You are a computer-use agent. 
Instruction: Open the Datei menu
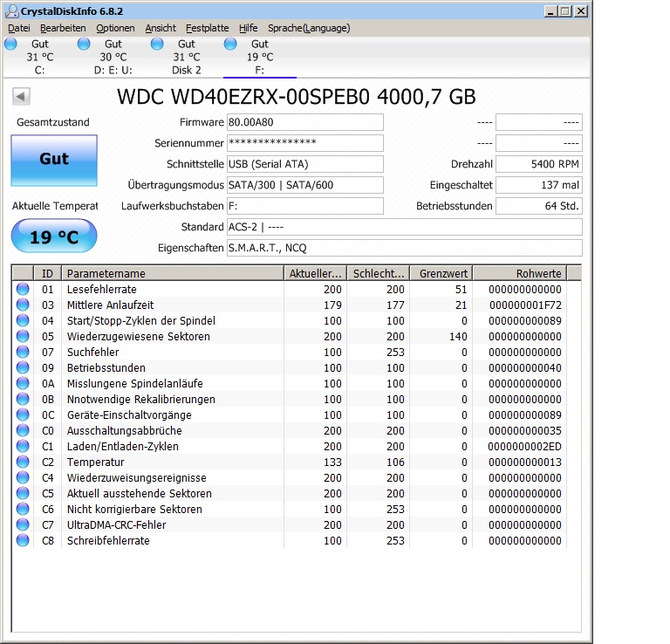coord(19,28)
